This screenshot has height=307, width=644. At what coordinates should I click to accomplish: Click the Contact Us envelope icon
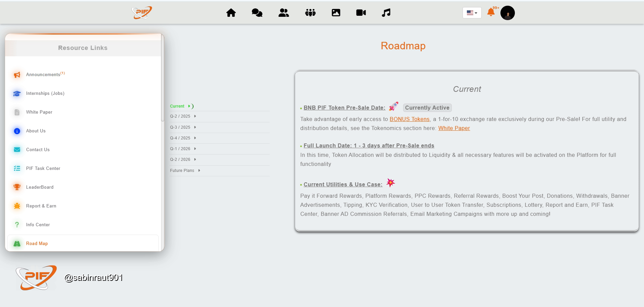pyautogui.click(x=17, y=149)
